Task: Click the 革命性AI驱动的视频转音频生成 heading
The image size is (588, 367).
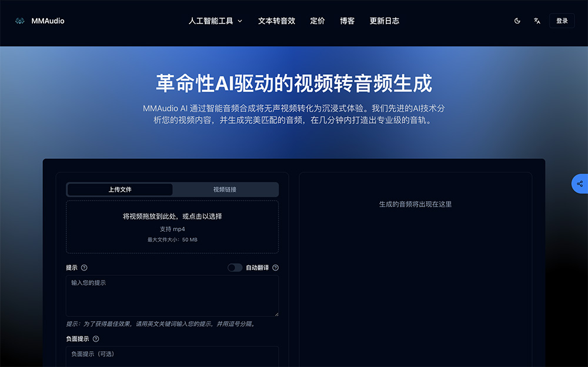Action: 294,84
